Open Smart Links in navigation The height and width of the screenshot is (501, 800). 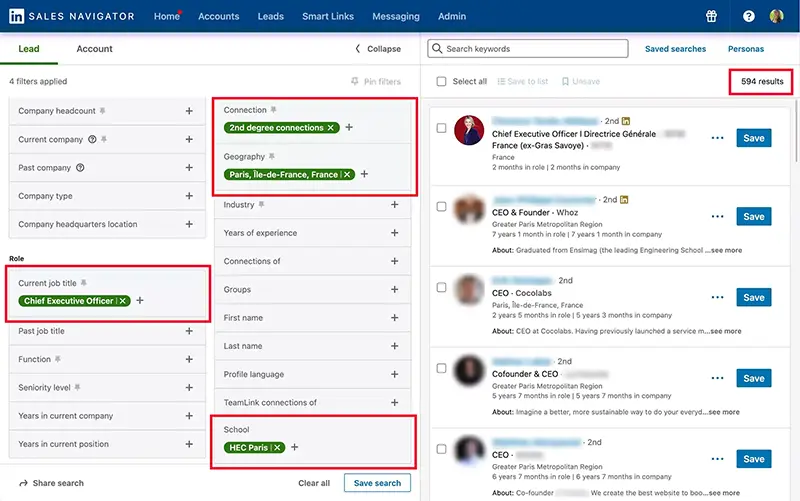[x=328, y=16]
